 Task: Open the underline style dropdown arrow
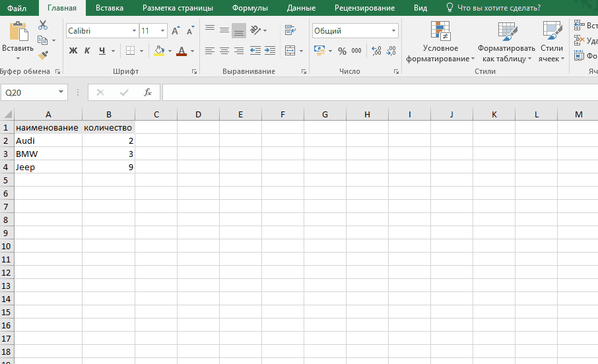[113, 51]
